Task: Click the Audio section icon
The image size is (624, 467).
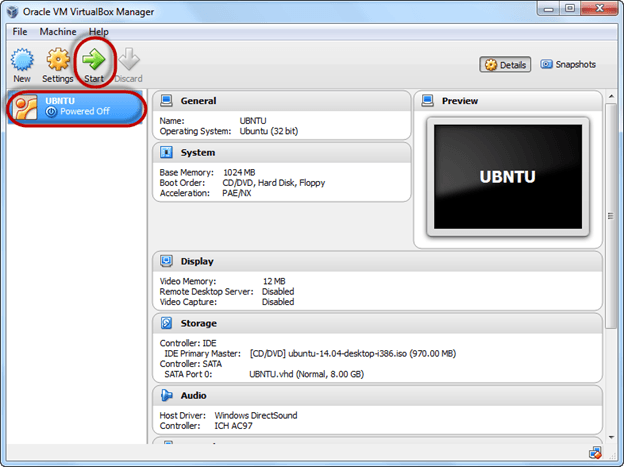Action: pyautogui.click(x=165, y=395)
